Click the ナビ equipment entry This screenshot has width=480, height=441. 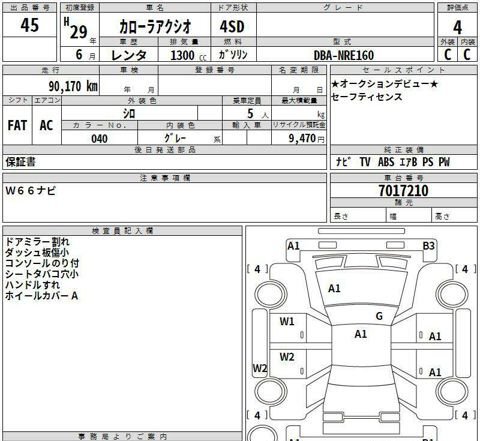coord(343,162)
